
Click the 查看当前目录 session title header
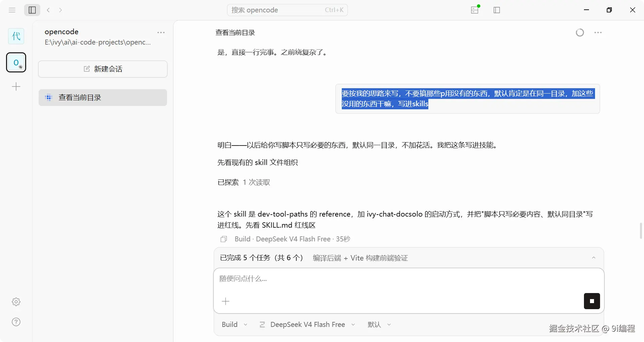235,33
